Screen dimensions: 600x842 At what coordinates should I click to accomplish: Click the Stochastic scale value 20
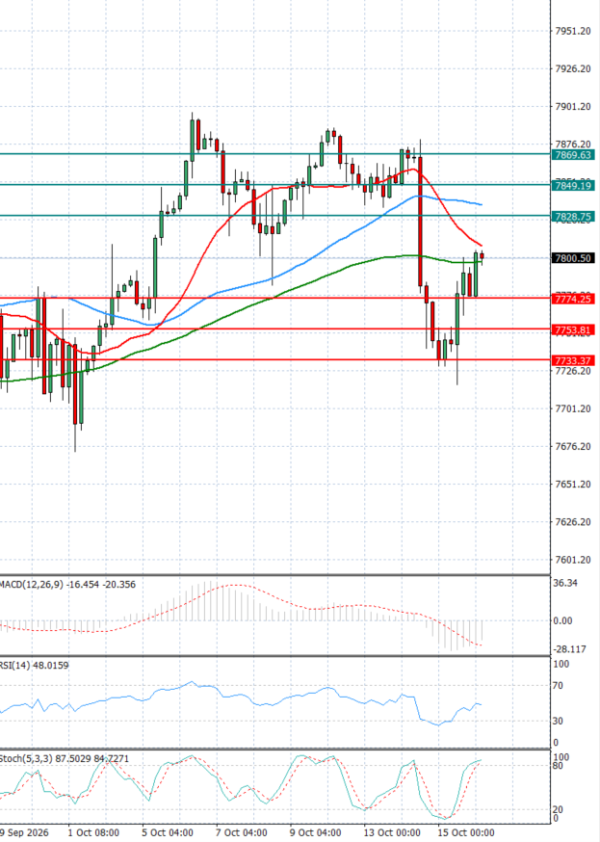coord(558,810)
